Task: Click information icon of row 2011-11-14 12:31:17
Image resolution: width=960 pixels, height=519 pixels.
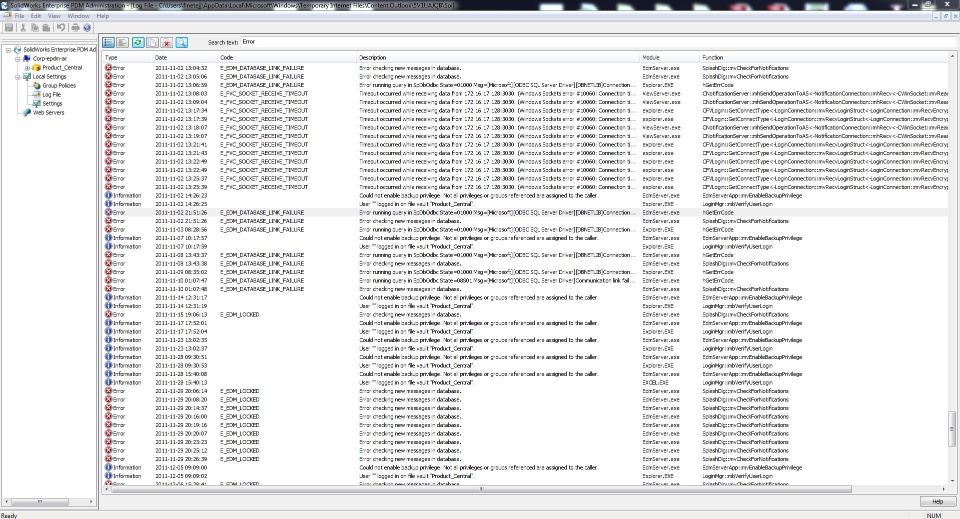Action: pyautogui.click(x=108, y=297)
